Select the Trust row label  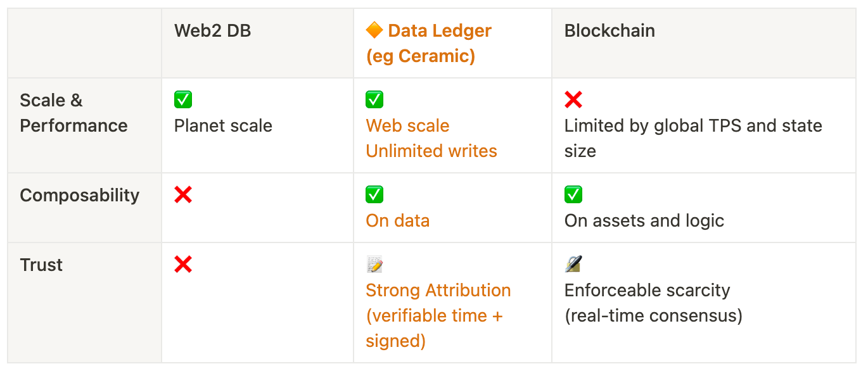click(x=41, y=265)
